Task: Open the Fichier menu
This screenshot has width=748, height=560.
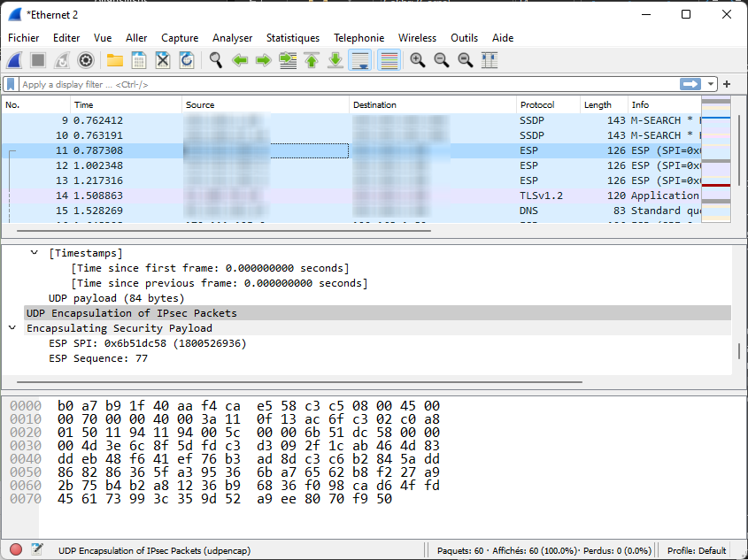Action: tap(24, 38)
